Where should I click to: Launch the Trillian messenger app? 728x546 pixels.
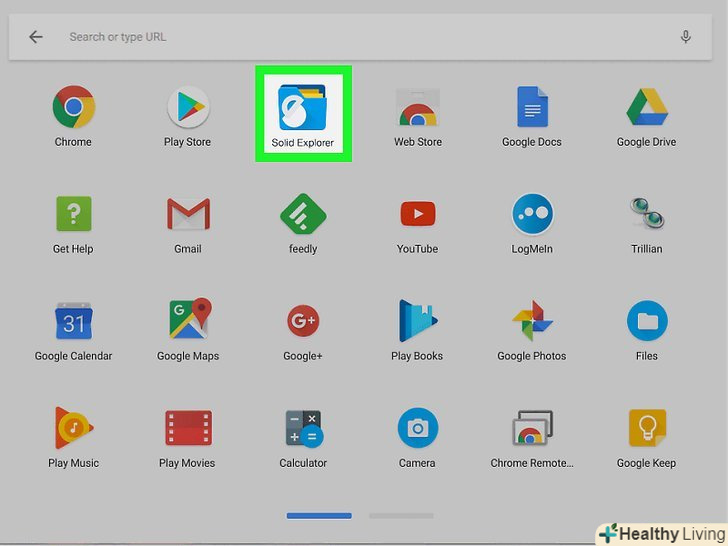pos(647,213)
